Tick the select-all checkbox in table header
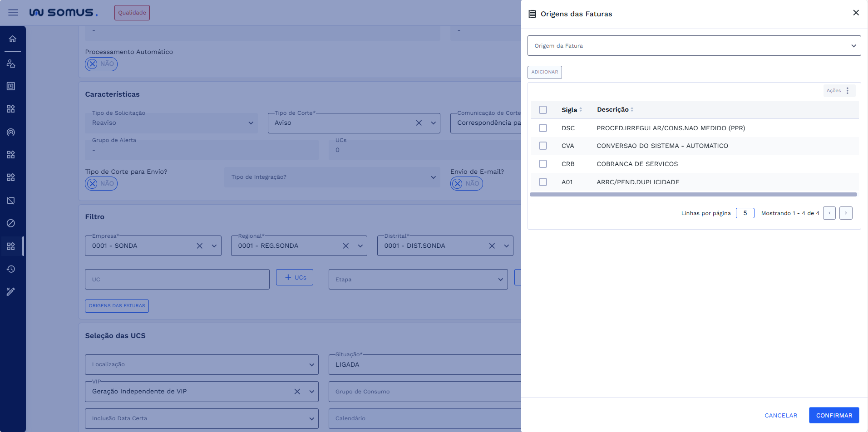Image resolution: width=868 pixels, height=432 pixels. tap(543, 110)
